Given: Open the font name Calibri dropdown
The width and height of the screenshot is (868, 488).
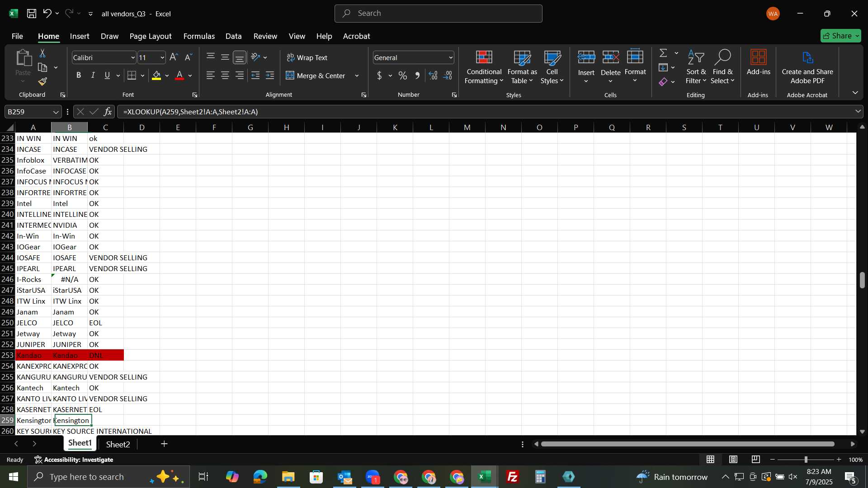Looking at the screenshot, I should 133,58.
